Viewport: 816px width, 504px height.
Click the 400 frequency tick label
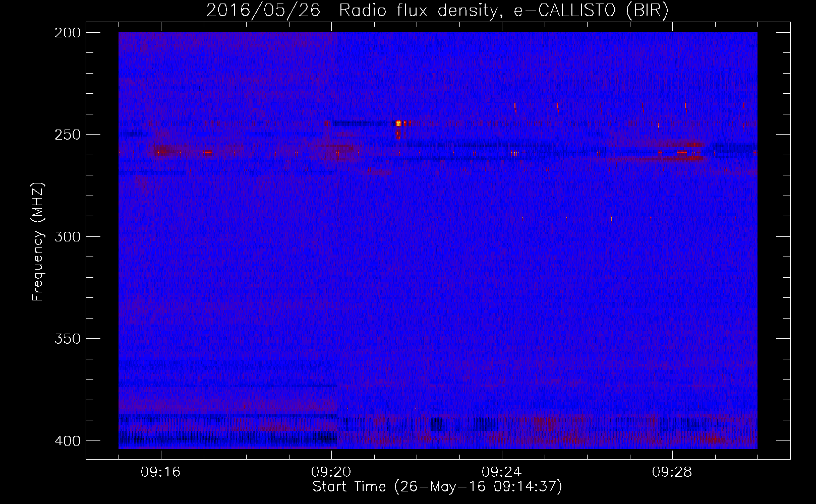click(67, 441)
